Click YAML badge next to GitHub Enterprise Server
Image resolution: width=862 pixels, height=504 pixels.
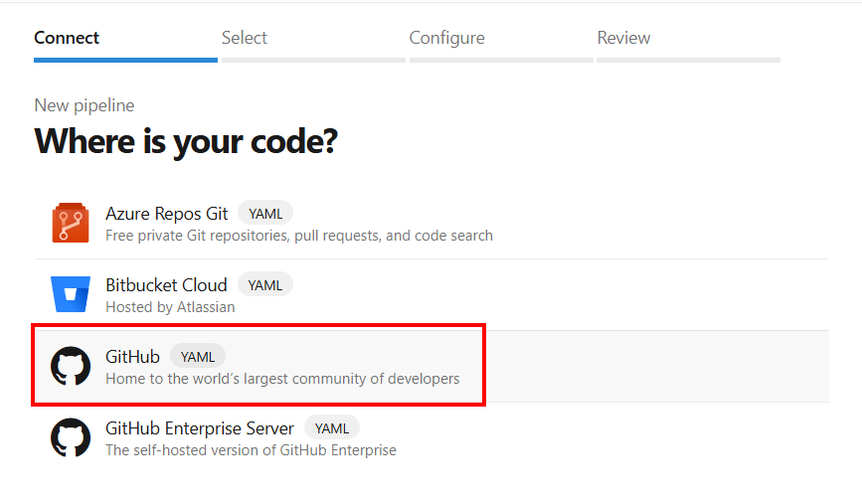(x=331, y=428)
